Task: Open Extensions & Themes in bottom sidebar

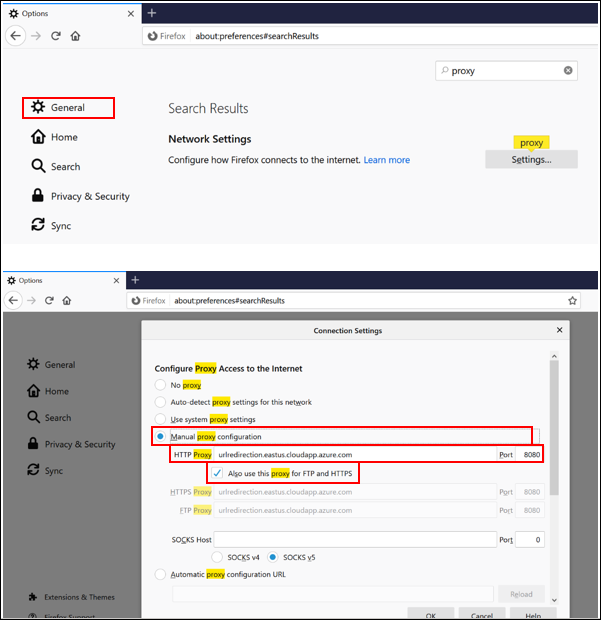Action: tap(72, 597)
